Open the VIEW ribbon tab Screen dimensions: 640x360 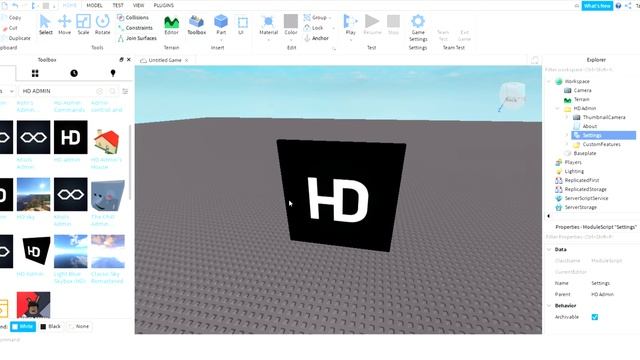point(138,5)
